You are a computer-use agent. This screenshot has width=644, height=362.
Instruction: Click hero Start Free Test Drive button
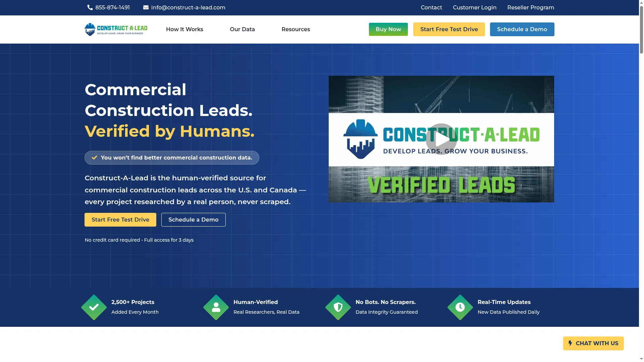pos(120,220)
